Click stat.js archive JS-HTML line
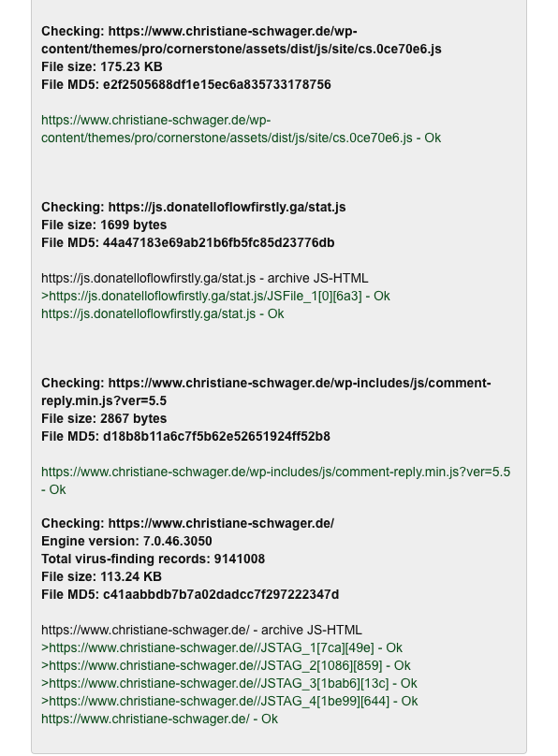Image resolution: width=558 pixels, height=756 pixels. pyautogui.click(x=204, y=278)
